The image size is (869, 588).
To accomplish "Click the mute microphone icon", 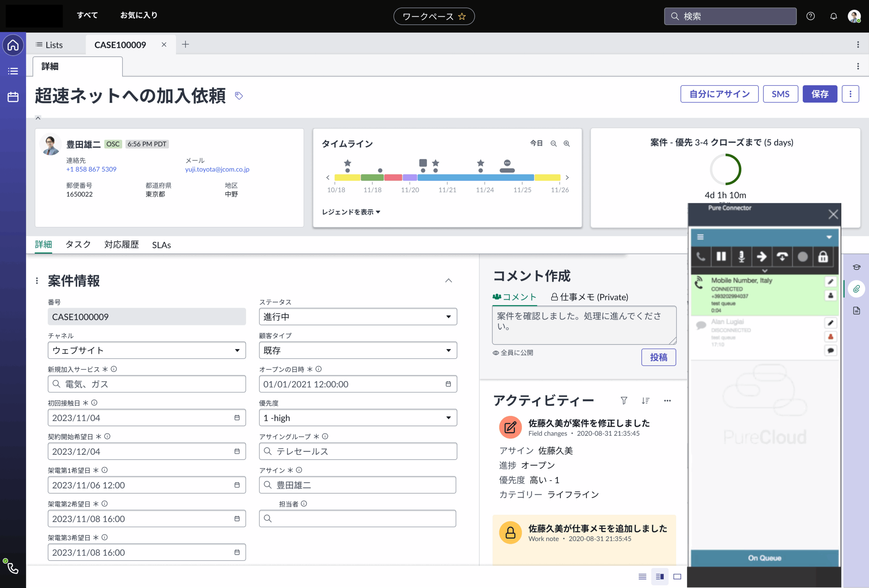I will (741, 257).
